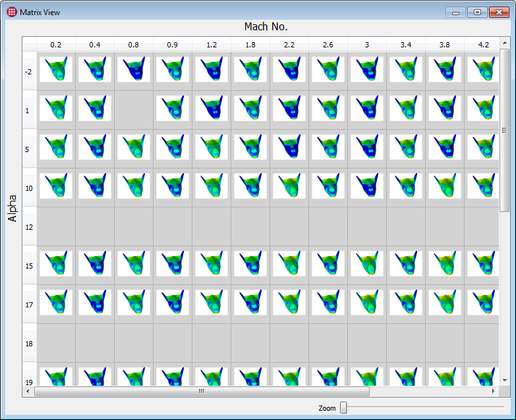Select thumbnail at Alpha -2, Mach 0.8

134,69
